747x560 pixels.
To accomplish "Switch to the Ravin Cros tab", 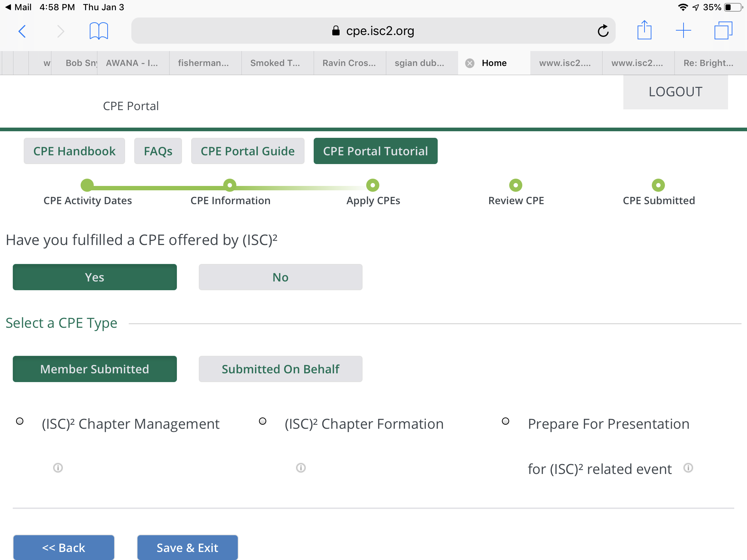I will click(x=349, y=63).
